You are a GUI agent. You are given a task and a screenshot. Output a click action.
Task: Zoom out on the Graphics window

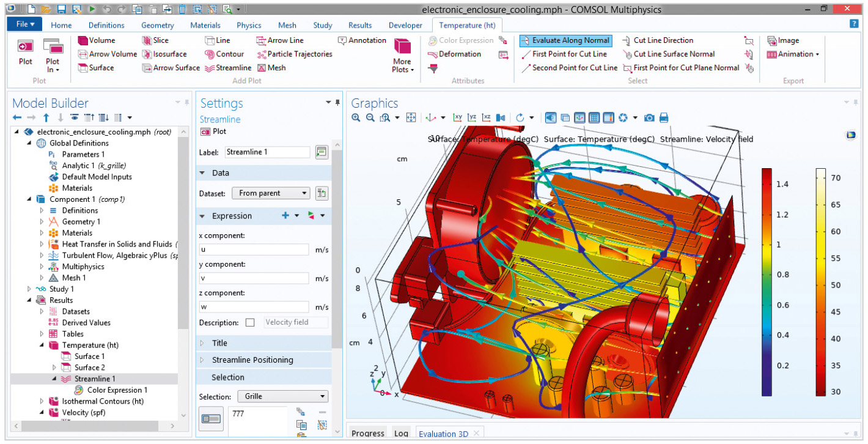(370, 117)
